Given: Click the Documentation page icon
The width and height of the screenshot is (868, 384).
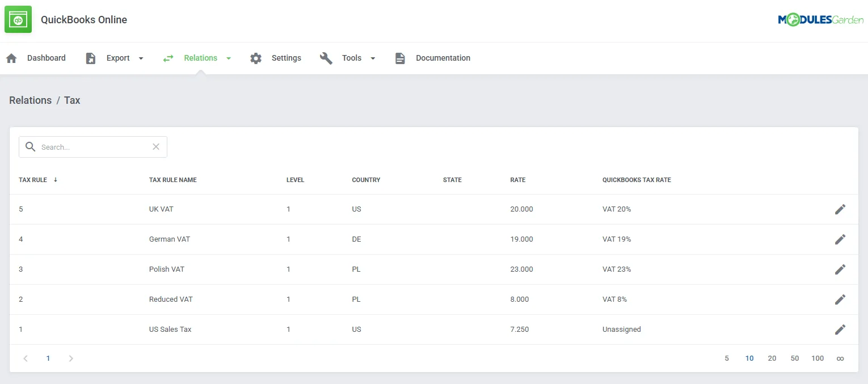Looking at the screenshot, I should point(400,58).
